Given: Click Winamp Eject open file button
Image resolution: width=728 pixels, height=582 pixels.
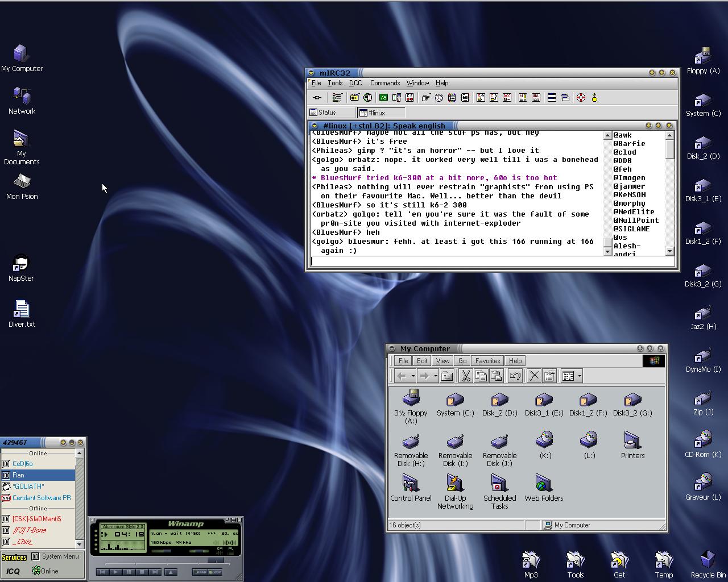Looking at the screenshot, I should 171,572.
